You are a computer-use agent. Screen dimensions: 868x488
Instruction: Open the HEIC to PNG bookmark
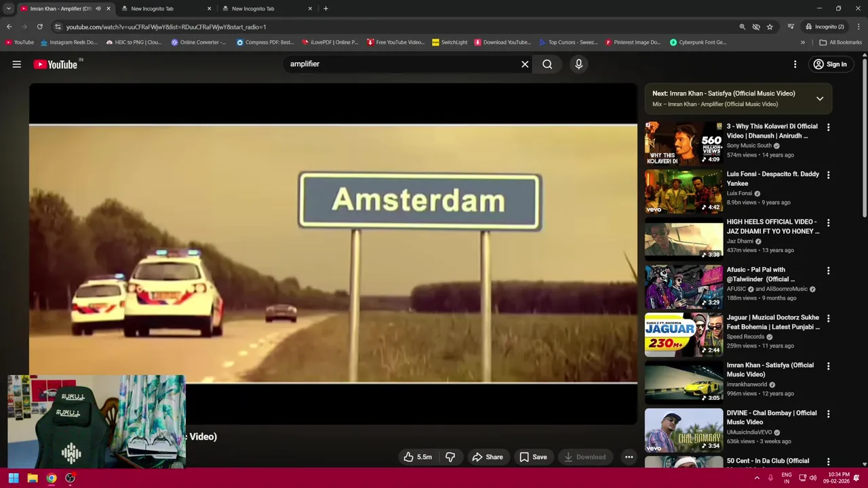(x=134, y=42)
